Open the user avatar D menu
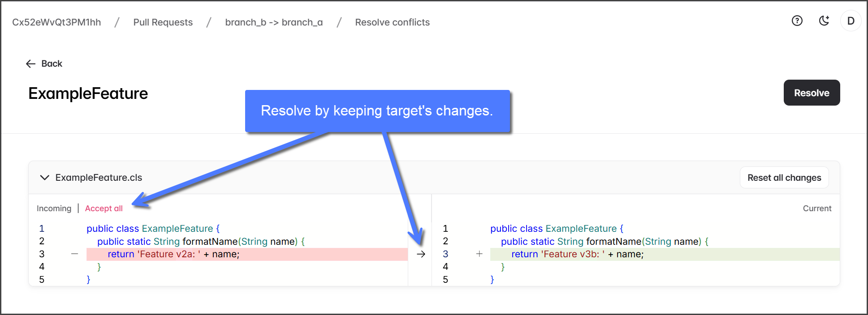The width and height of the screenshot is (868, 315). tap(851, 21)
